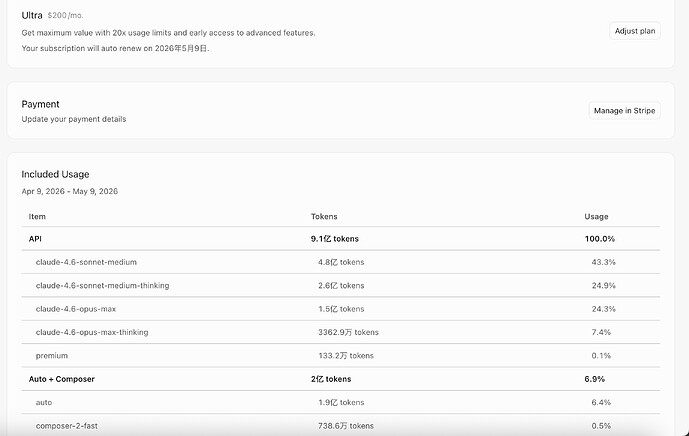Click the 9.1亿 tokens API total
The height and width of the screenshot is (436, 689).
(335, 239)
